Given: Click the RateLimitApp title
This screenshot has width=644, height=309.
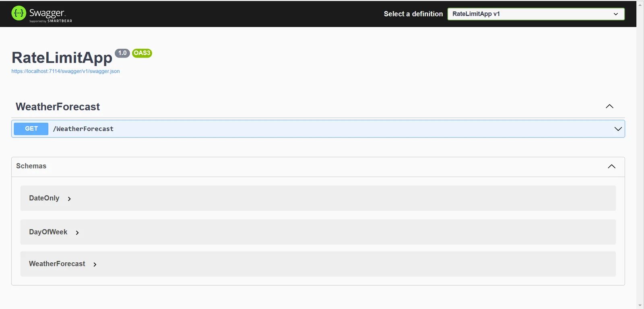Looking at the screenshot, I should [62, 58].
